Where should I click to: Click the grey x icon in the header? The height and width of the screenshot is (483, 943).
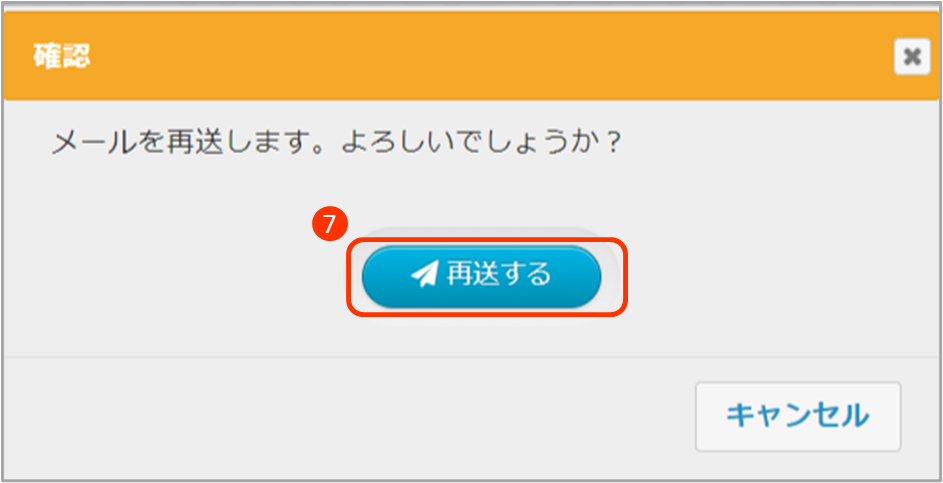(x=912, y=57)
